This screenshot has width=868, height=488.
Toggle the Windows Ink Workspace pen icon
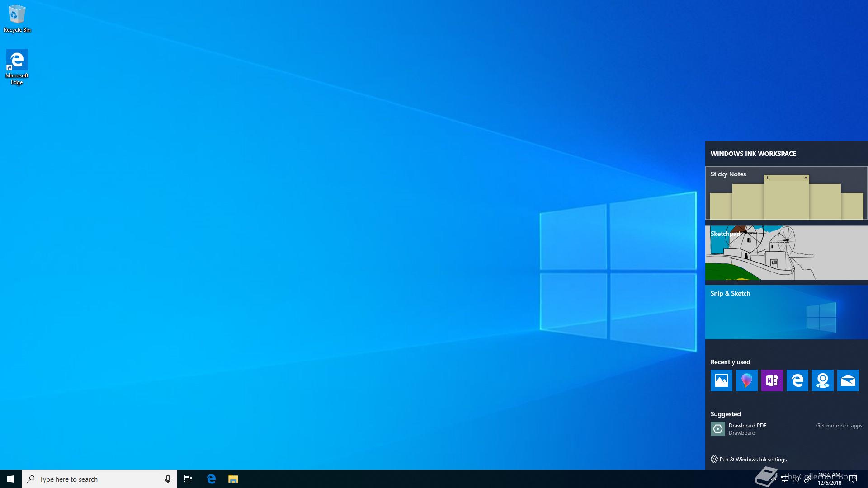[x=807, y=479]
